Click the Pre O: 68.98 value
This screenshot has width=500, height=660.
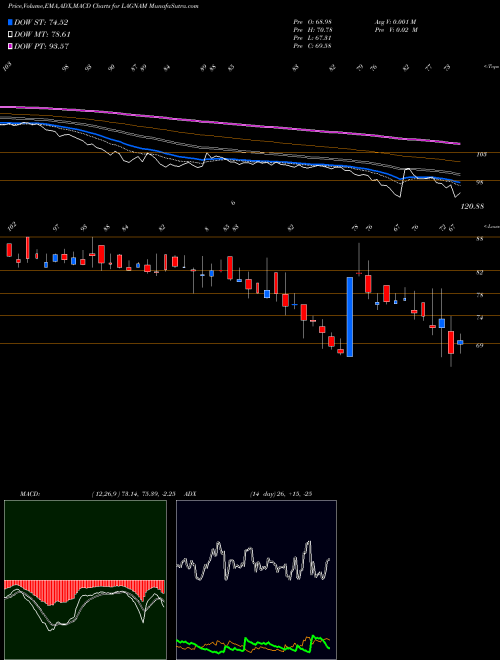click(313, 22)
